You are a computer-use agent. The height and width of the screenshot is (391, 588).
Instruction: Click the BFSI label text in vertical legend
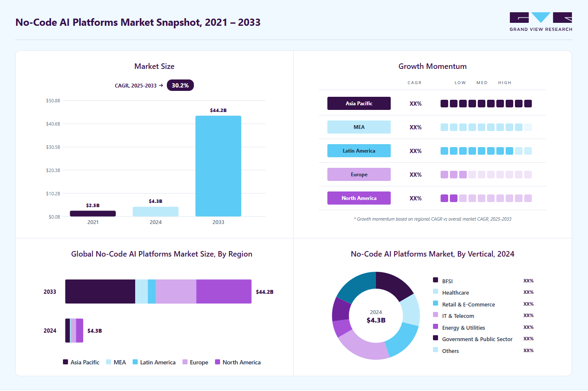(x=447, y=281)
